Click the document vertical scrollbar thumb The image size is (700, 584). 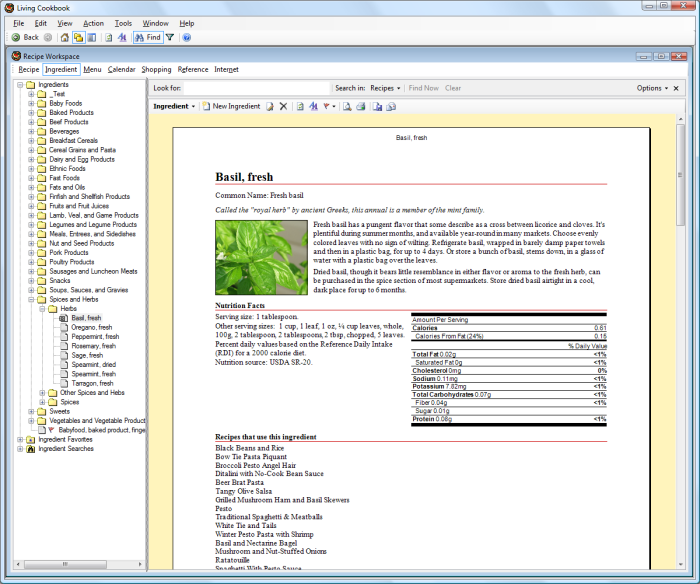(680, 175)
